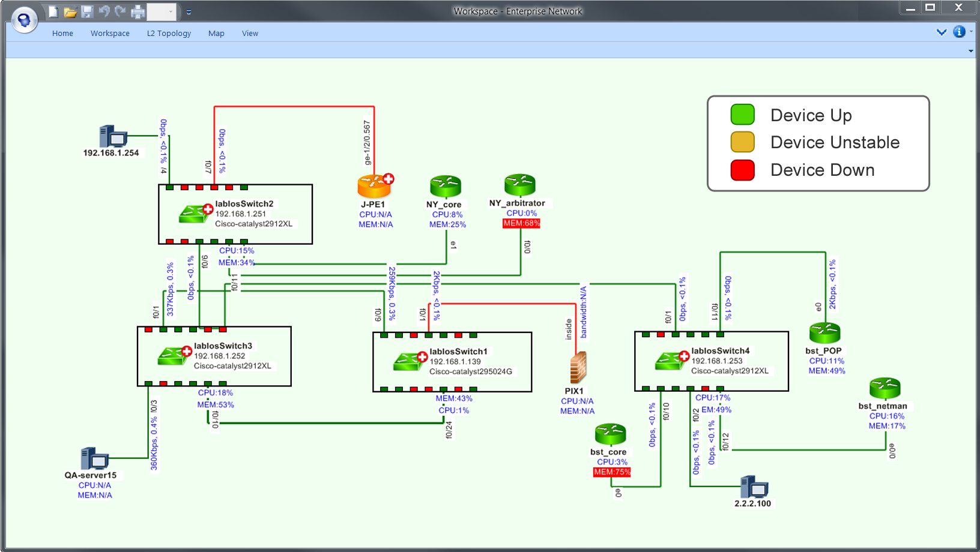Click the Device Unstable legend text
980x552 pixels.
click(x=835, y=142)
